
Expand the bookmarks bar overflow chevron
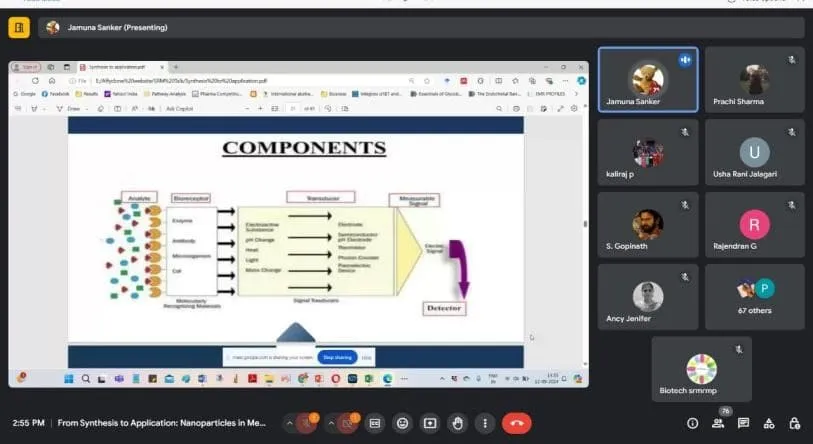coord(576,94)
